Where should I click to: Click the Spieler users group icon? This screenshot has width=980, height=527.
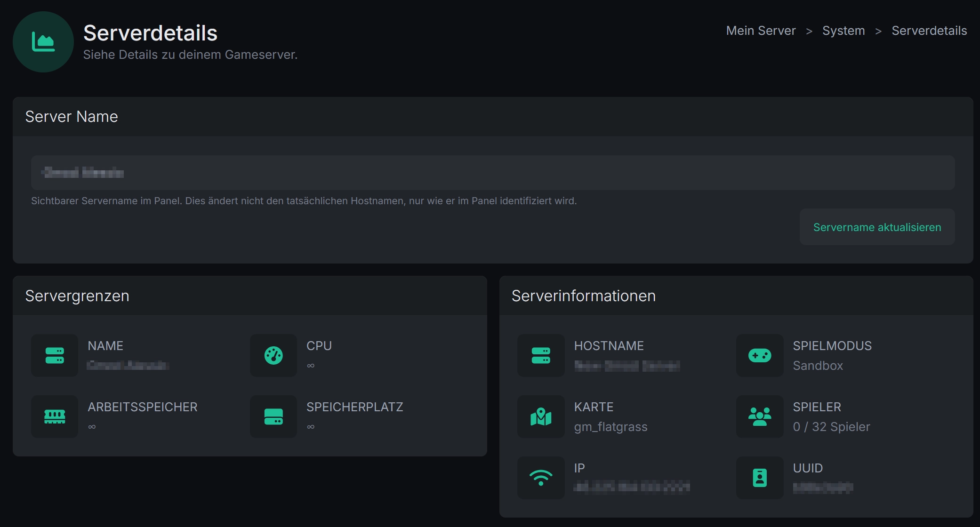[x=760, y=416]
